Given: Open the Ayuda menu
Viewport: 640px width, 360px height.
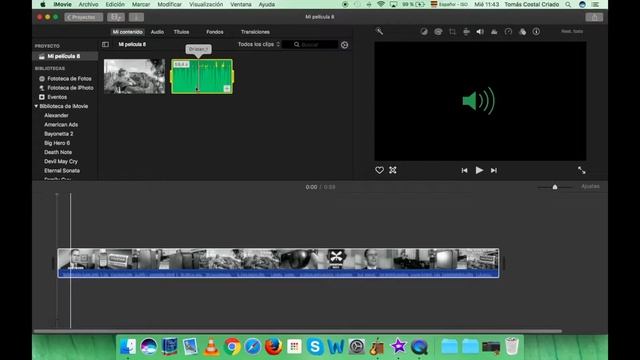Looking at the screenshot, I should (x=267, y=4).
